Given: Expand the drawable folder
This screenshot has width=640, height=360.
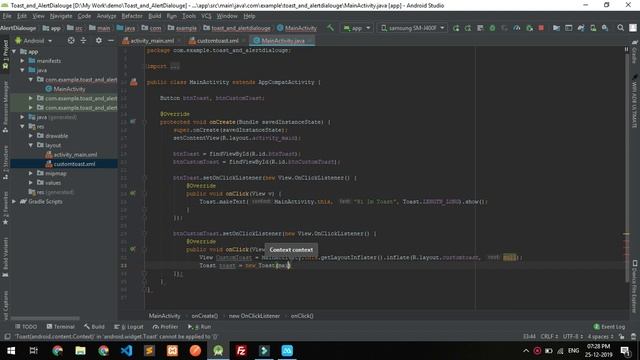Looking at the screenshot, I should pos(31,136).
